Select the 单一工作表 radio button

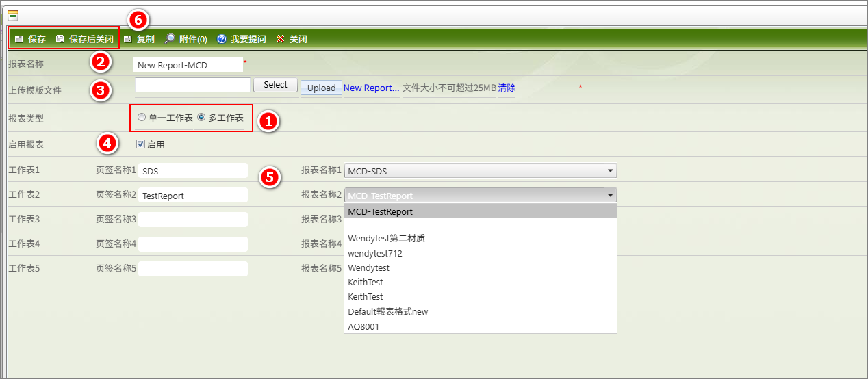pyautogui.click(x=142, y=118)
